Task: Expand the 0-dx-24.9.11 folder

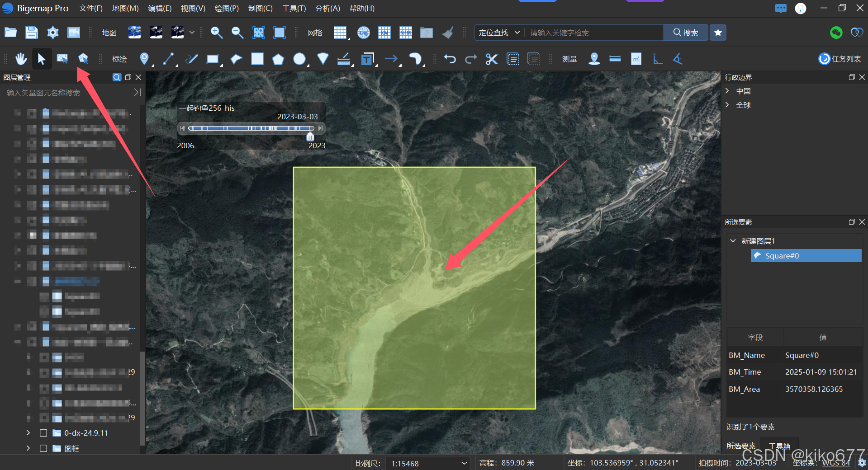Action: (x=28, y=433)
